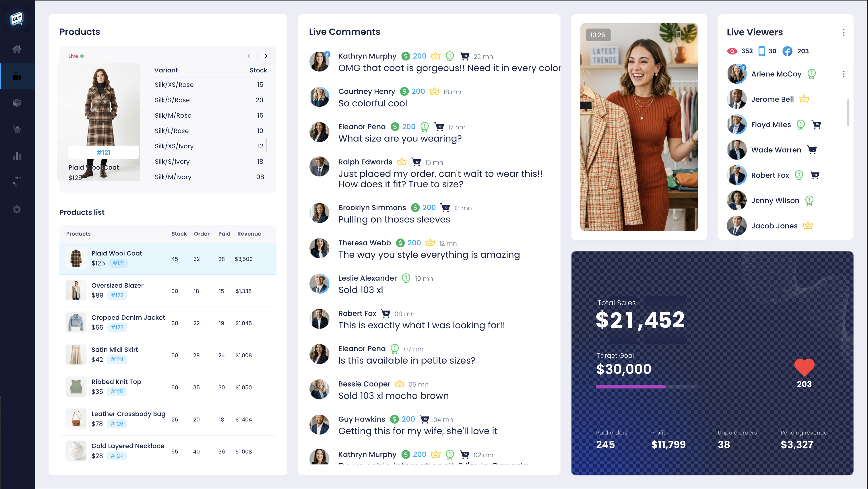
Task: Toggle the eye viewers count filter
Action: coord(732,51)
